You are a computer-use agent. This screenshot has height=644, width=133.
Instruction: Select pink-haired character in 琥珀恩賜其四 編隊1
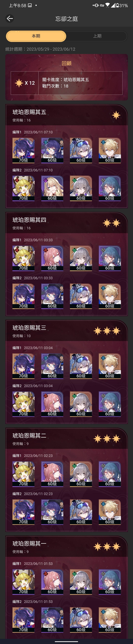(x=52, y=258)
